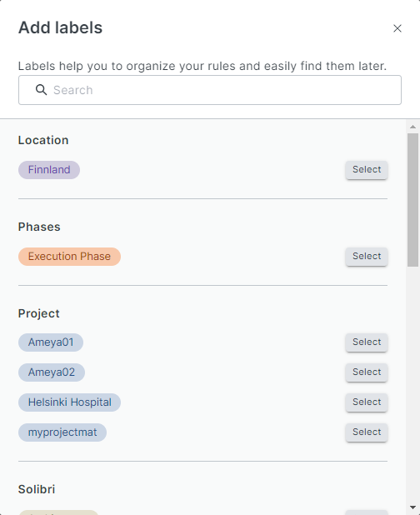Screen dimensions: 420x515
Task: Select the Execution Phase label
Action: point(367,257)
